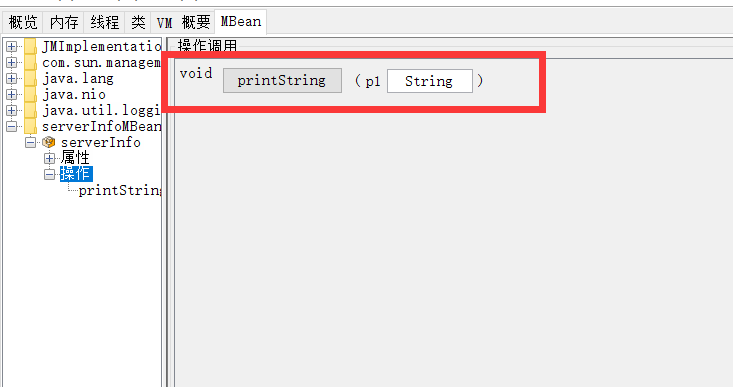The width and height of the screenshot is (733, 387).
Task: Collapse the 操作 operations node
Action: (x=50, y=174)
